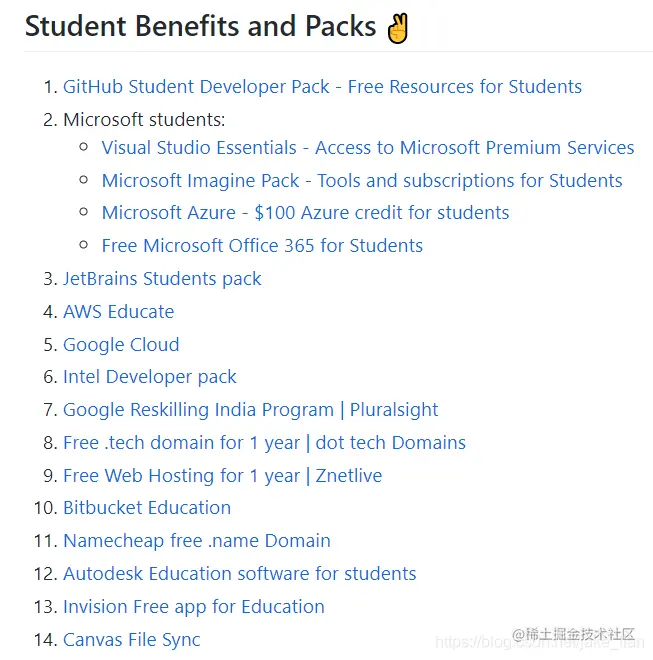
Task: Open the AWS Educate link
Action: [119, 312]
